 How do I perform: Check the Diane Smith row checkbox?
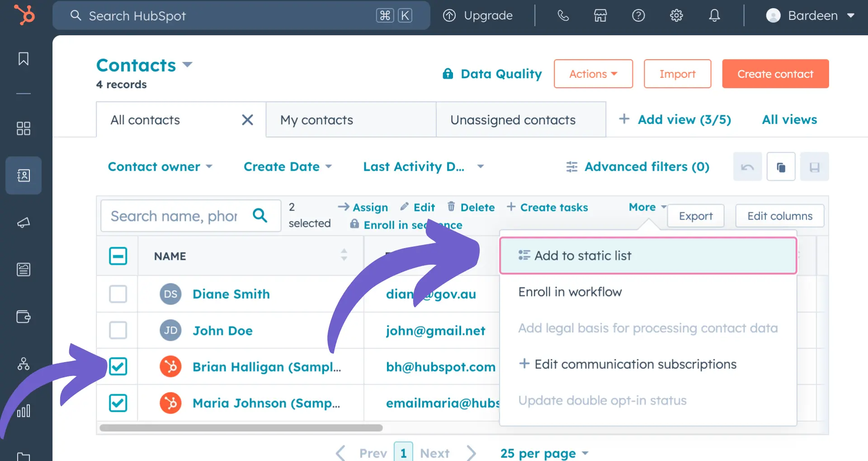pos(118,294)
